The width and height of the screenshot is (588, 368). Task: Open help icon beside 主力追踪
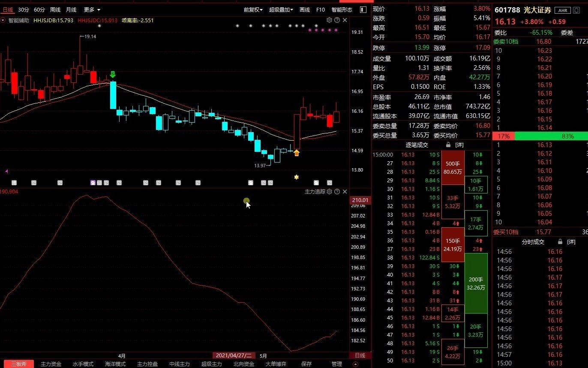click(x=337, y=192)
